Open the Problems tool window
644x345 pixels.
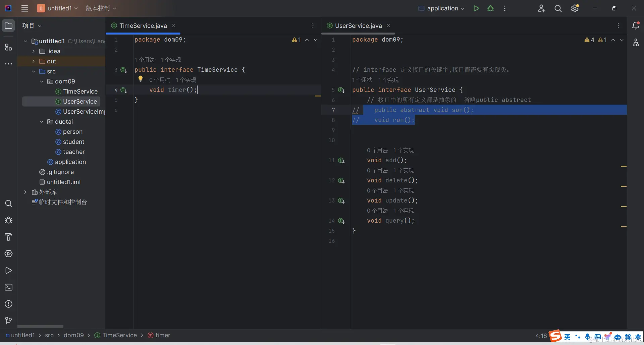pyautogui.click(x=8, y=304)
